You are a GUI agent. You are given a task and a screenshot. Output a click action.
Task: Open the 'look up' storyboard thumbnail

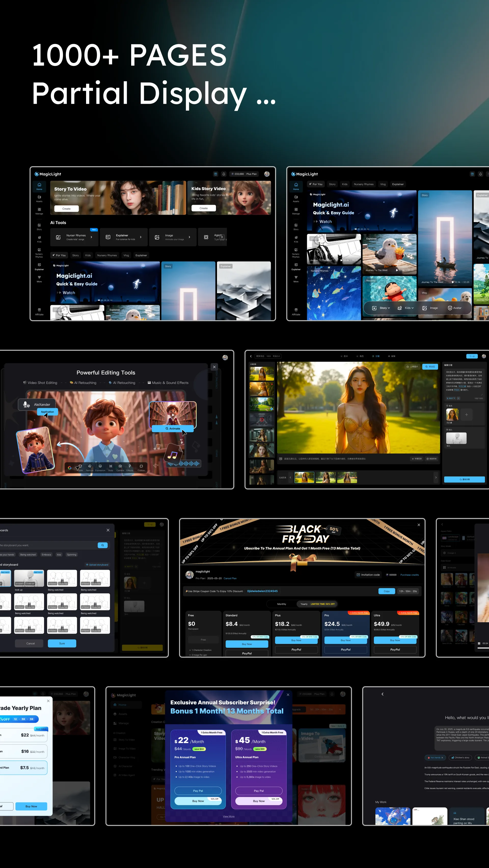(29, 578)
